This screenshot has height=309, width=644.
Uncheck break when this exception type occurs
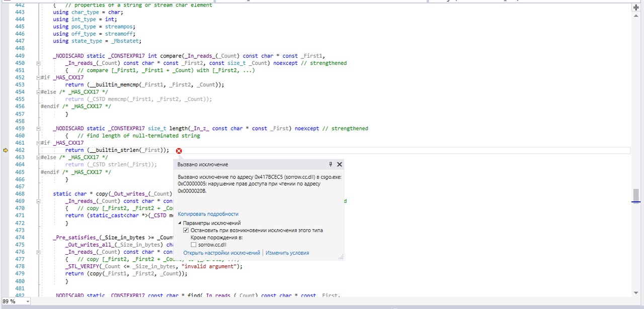(x=186, y=230)
